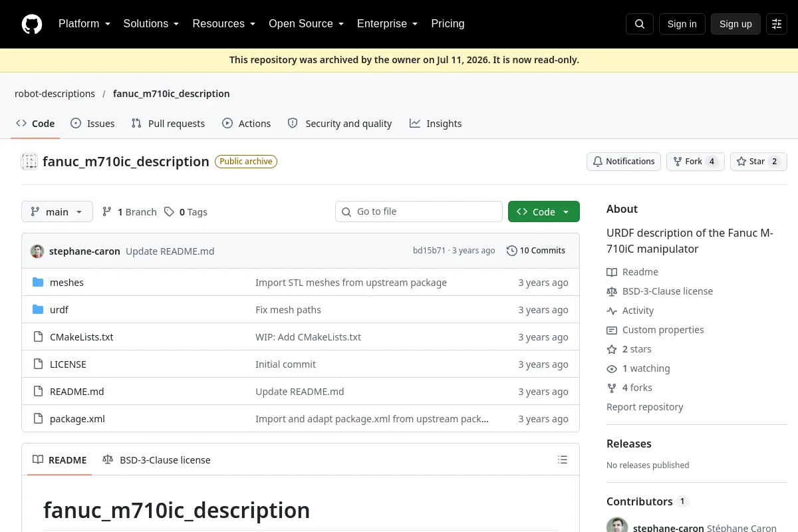Open 'WIP: Add CMakeLists.txt' commit message
This screenshot has height=532, width=798.
pos(308,337)
